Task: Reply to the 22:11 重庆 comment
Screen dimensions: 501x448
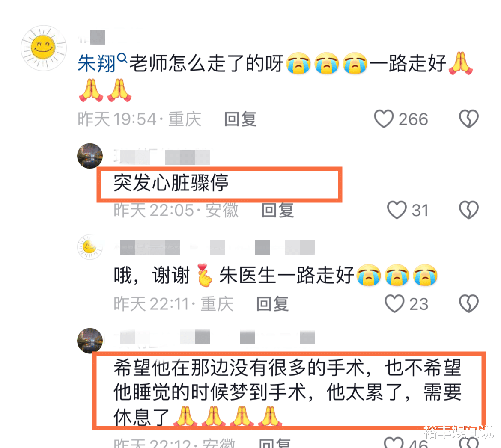Action: pos(272,304)
